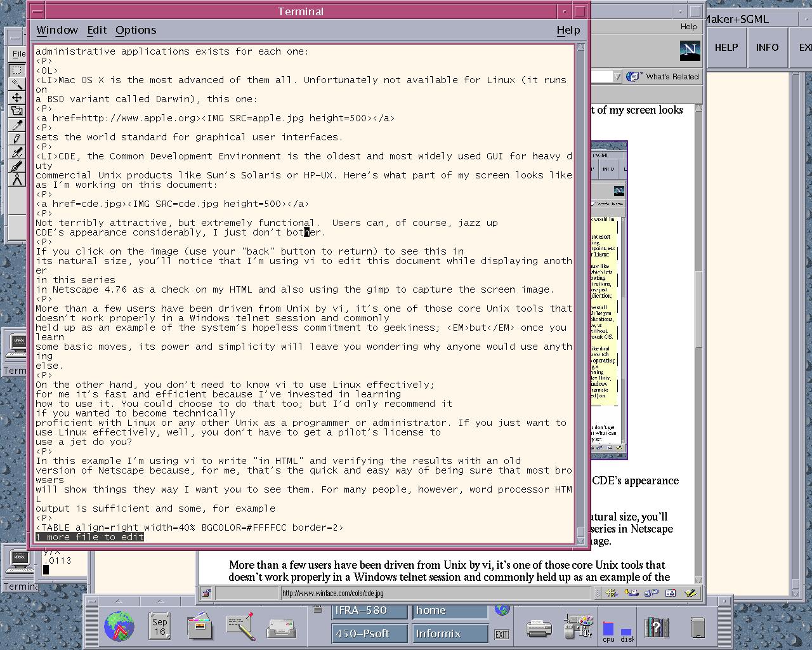Image resolution: width=812 pixels, height=650 pixels.
Task: Switch to the Informix workspace
Action: click(x=450, y=633)
